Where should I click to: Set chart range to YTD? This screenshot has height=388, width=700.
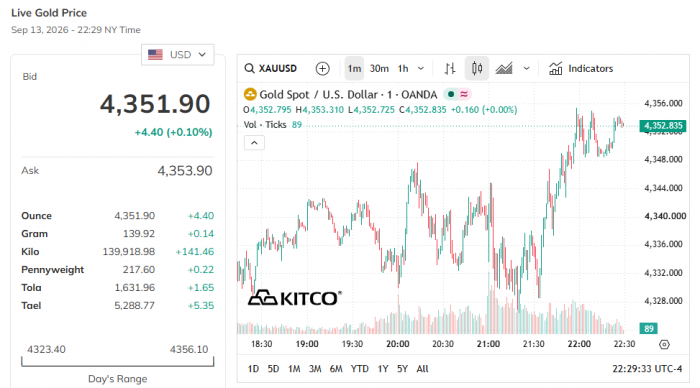point(359,369)
